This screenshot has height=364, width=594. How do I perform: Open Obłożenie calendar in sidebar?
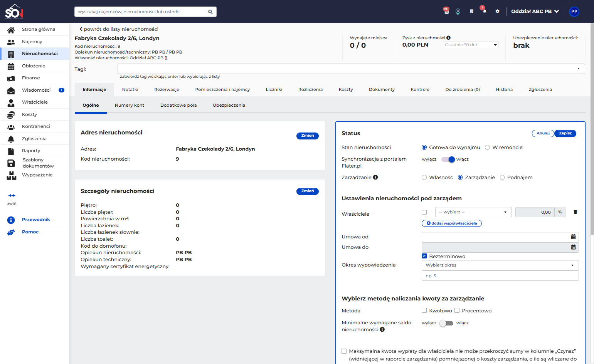pos(35,66)
